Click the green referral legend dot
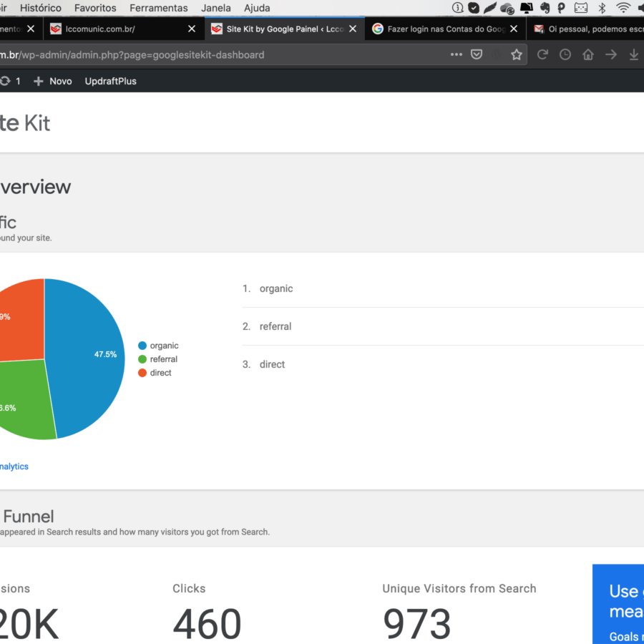The image size is (644, 644). click(x=142, y=359)
